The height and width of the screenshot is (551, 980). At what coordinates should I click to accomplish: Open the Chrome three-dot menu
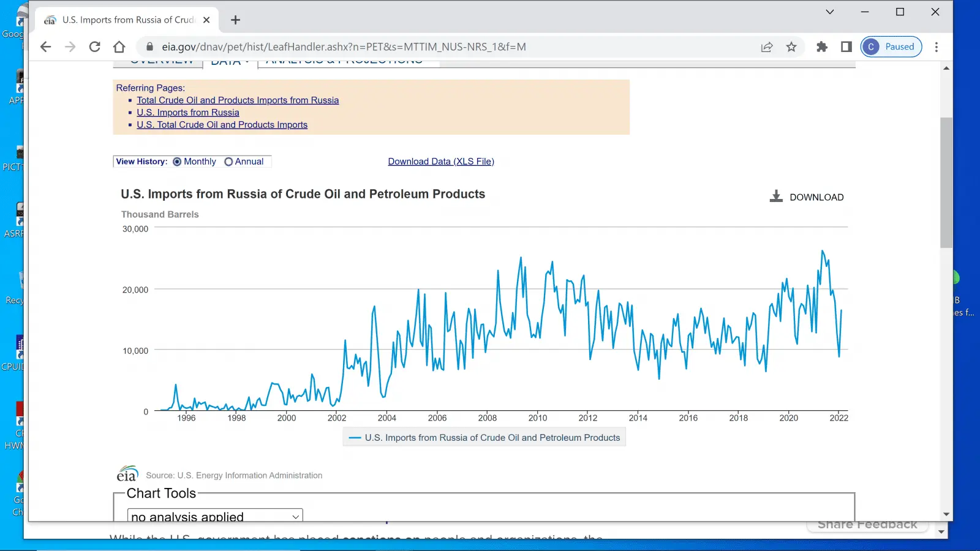936,47
